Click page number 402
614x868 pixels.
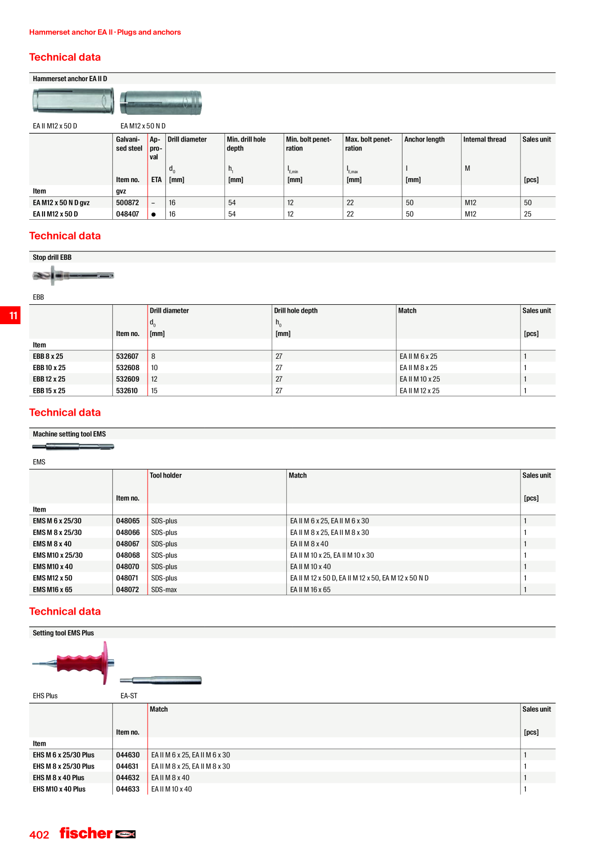(x=39, y=835)
